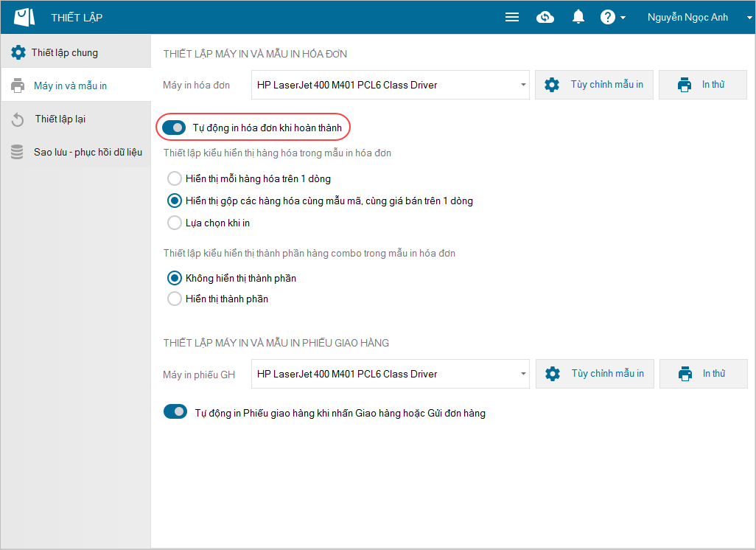Click invoice Tùy chỉnh mẫu in button
Image resolution: width=756 pixels, height=550 pixels.
(x=594, y=85)
